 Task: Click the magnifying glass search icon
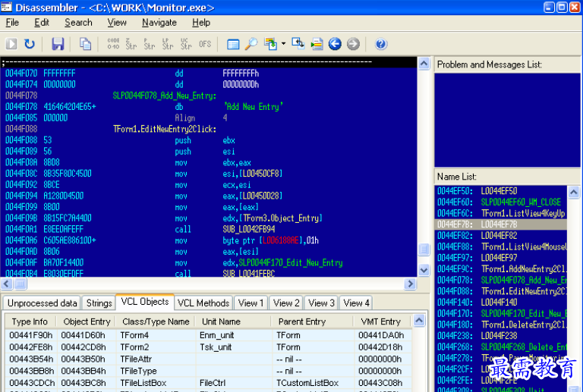pyautogui.click(x=251, y=44)
